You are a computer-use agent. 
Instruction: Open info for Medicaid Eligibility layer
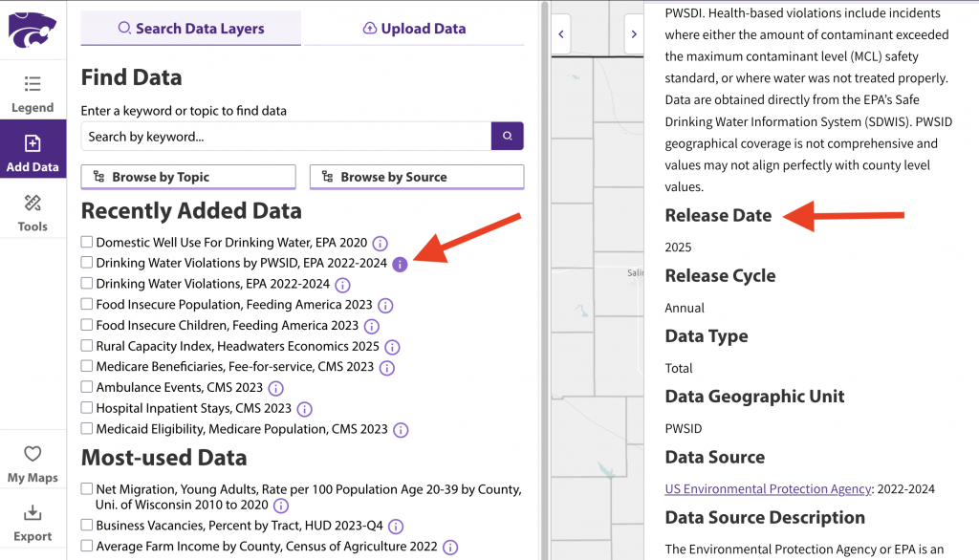pyautogui.click(x=401, y=429)
